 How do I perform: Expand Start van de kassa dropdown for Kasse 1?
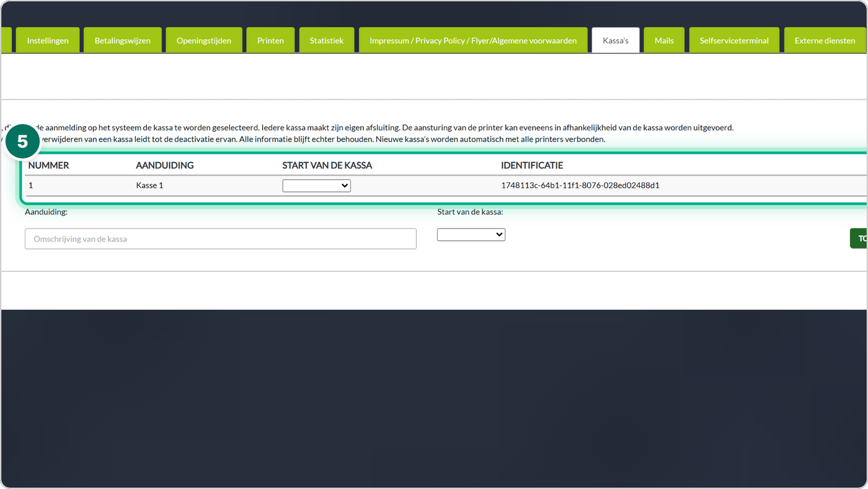coord(316,186)
